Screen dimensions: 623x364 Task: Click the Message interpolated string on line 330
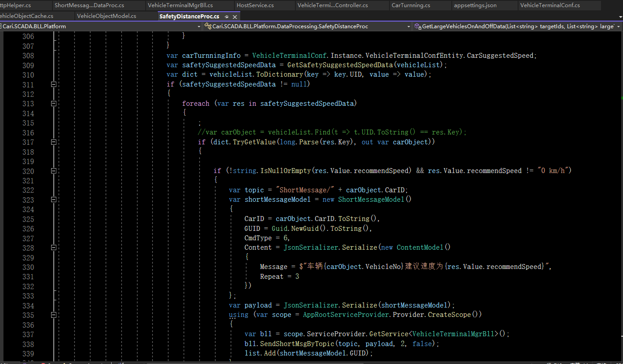424,267
